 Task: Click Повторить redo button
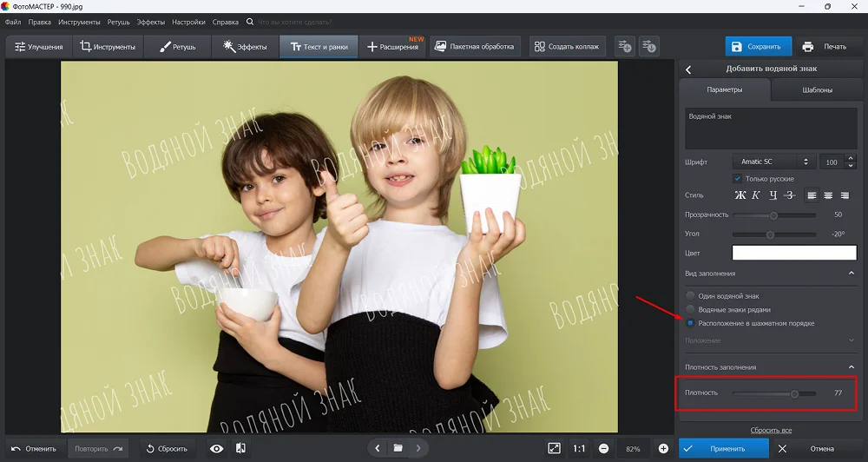99,449
